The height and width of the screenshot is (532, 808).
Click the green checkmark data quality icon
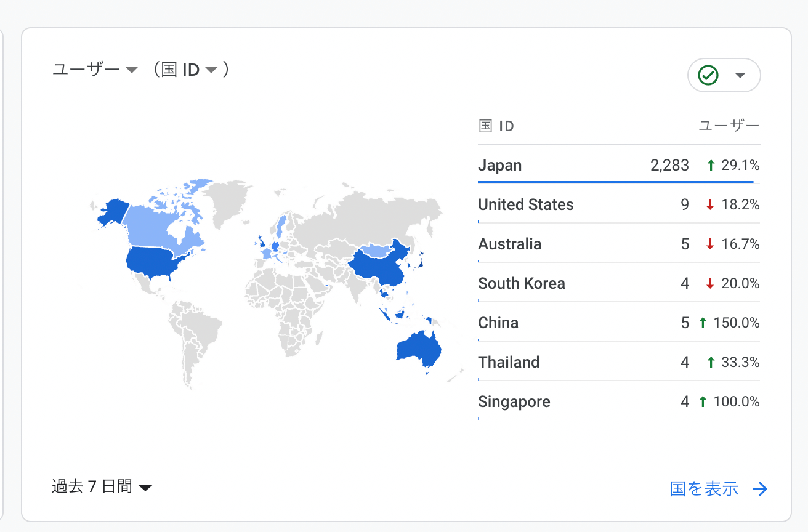click(x=708, y=76)
